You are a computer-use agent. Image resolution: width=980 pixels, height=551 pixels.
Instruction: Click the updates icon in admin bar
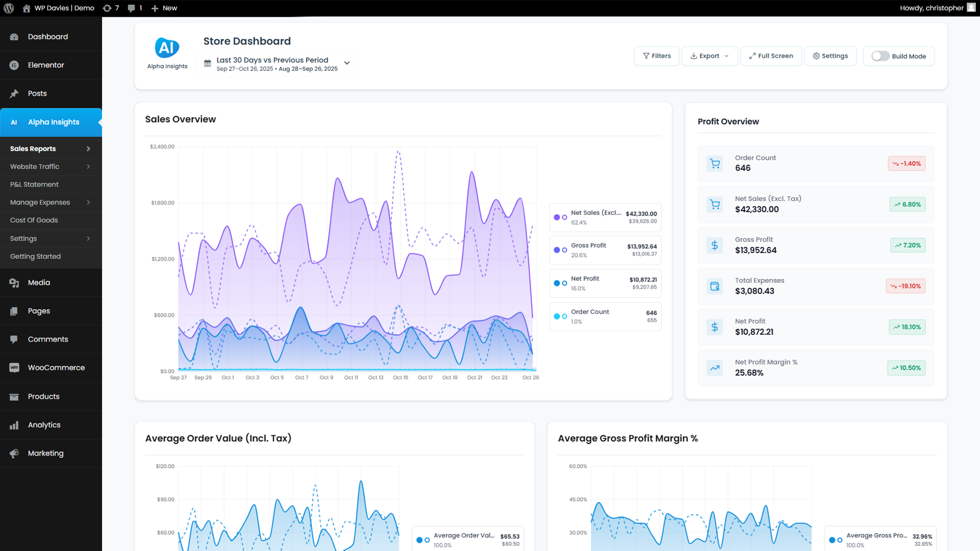107,8
